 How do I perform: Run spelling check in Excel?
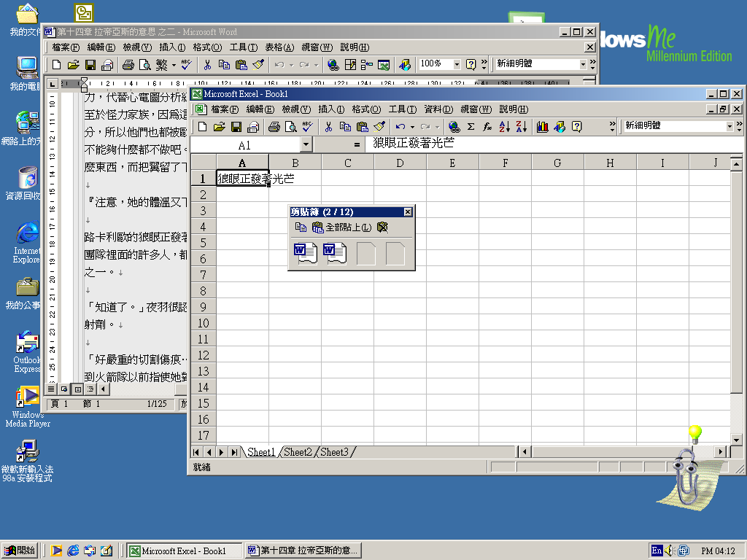tap(307, 127)
